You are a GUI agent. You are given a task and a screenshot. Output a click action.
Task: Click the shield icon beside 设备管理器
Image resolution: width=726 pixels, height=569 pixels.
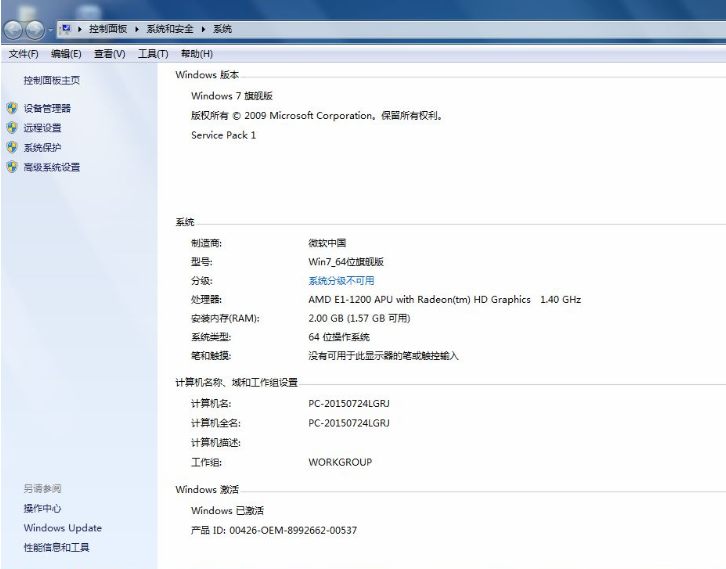point(12,108)
